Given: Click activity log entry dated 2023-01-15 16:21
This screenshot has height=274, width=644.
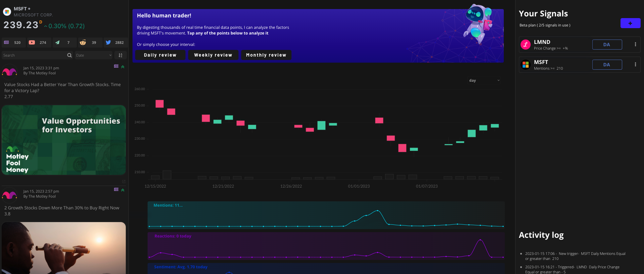Looking at the screenshot, I should 572,270.
